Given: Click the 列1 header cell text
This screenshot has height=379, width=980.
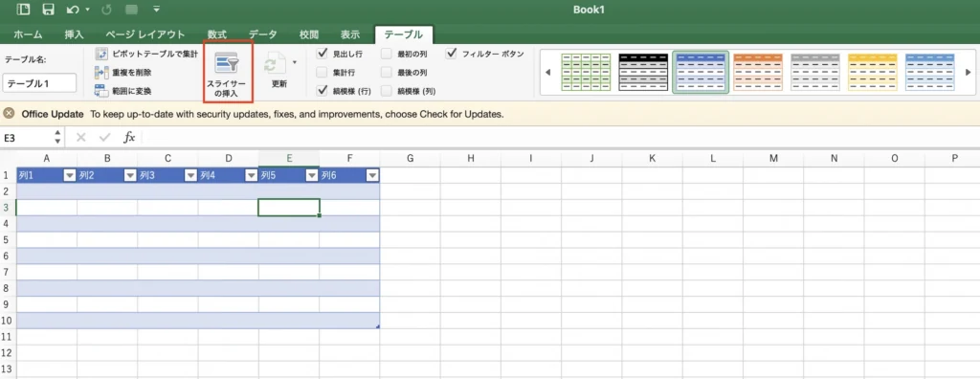Looking at the screenshot, I should pos(26,176).
